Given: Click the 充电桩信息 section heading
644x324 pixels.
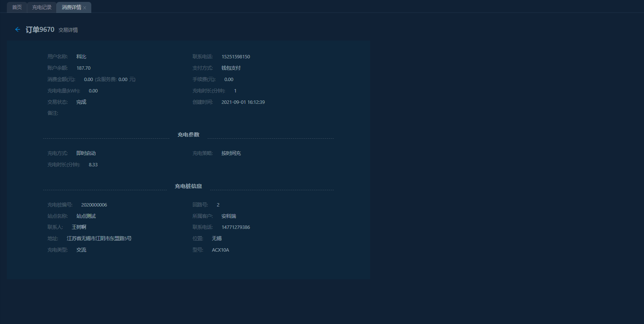Looking at the screenshot, I should [188, 186].
